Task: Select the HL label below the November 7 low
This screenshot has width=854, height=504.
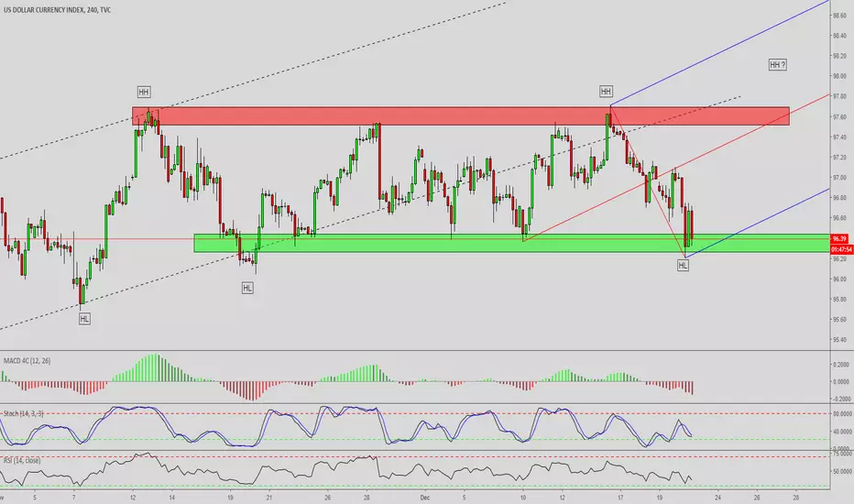Action: coord(84,319)
